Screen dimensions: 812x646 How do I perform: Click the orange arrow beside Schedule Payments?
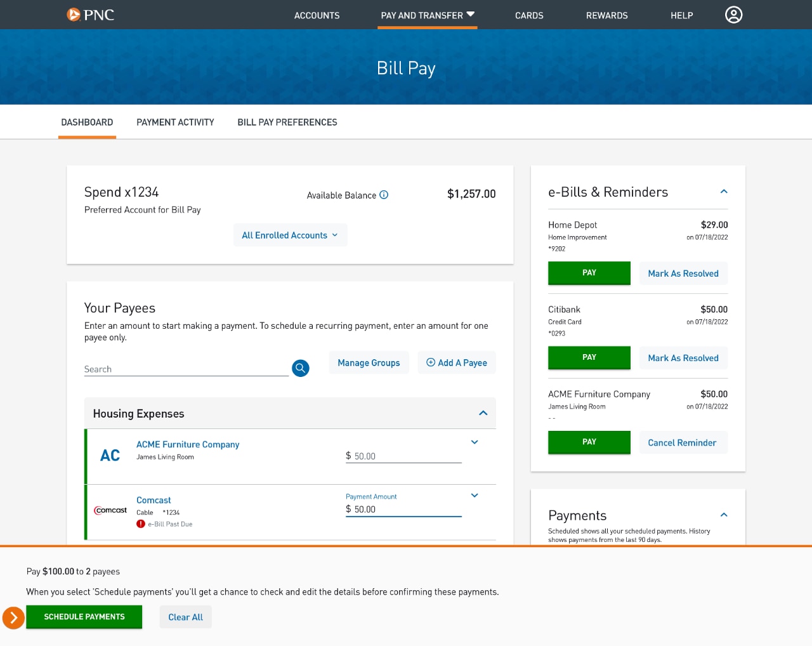[x=13, y=617]
